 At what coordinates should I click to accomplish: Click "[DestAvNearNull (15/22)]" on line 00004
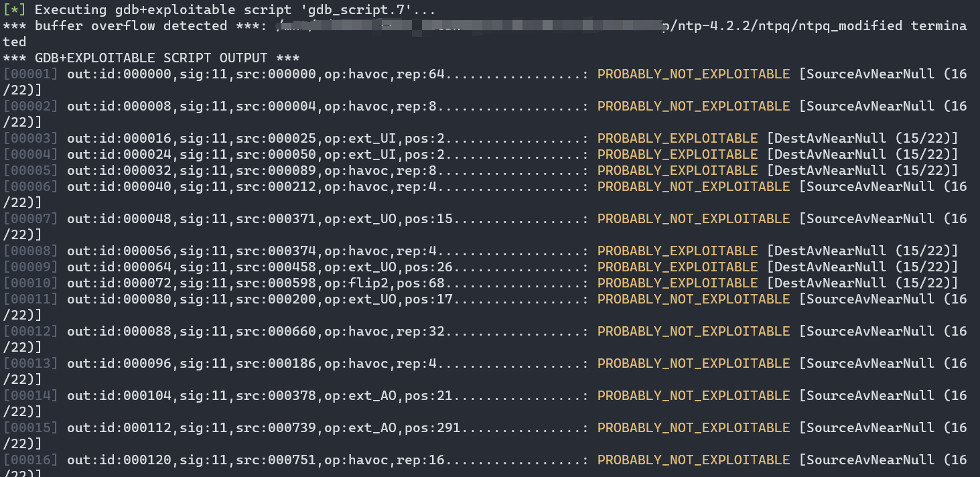tap(863, 155)
